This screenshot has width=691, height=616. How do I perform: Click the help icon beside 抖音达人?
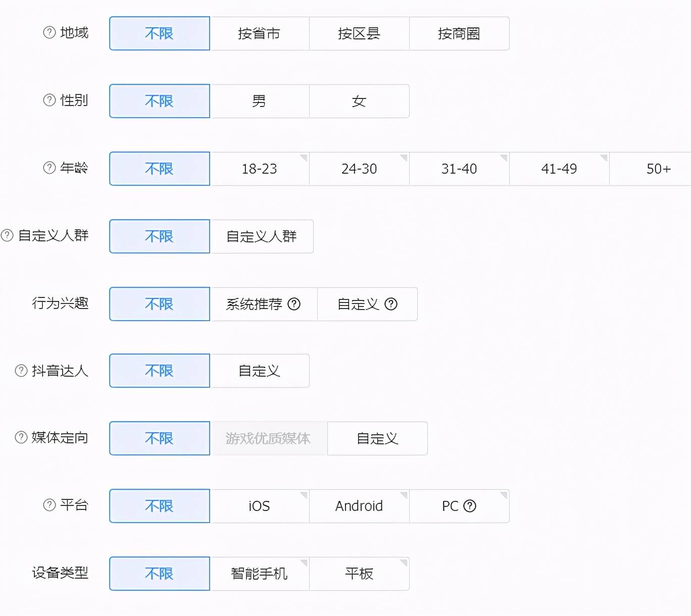(x=21, y=371)
